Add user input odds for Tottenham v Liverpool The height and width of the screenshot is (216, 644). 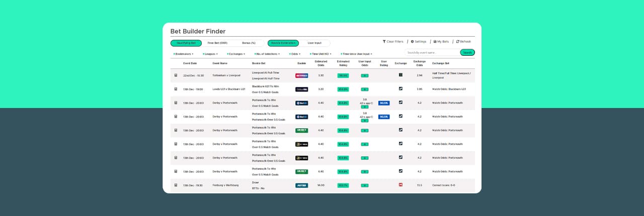coord(364,75)
